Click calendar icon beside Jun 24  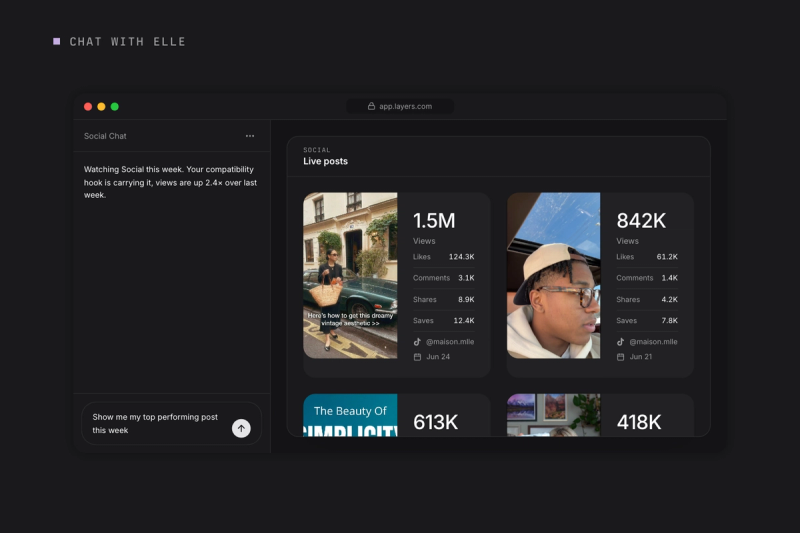click(x=417, y=357)
